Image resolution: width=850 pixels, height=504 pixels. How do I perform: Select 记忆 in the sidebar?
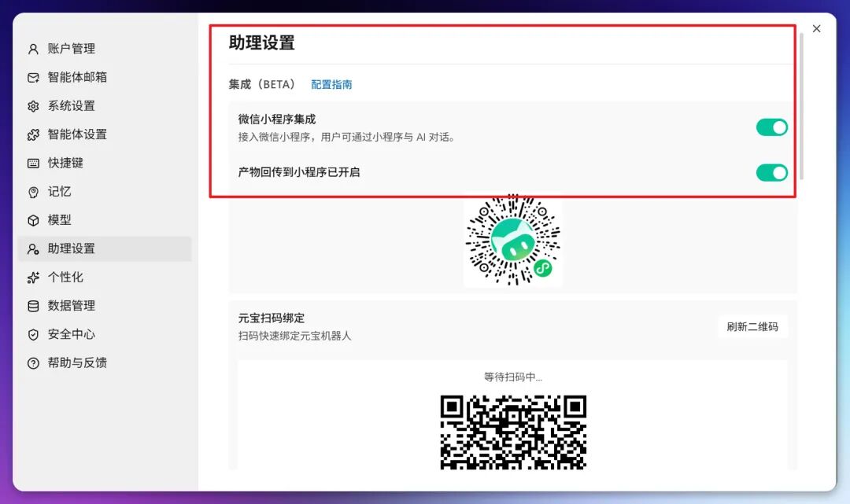point(105,192)
